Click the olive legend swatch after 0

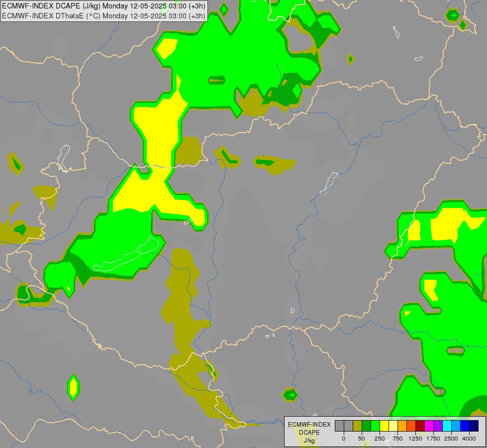pos(358,426)
